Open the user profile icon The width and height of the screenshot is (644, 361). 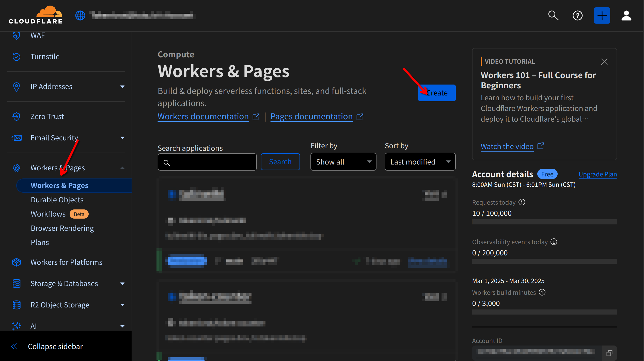pyautogui.click(x=626, y=15)
